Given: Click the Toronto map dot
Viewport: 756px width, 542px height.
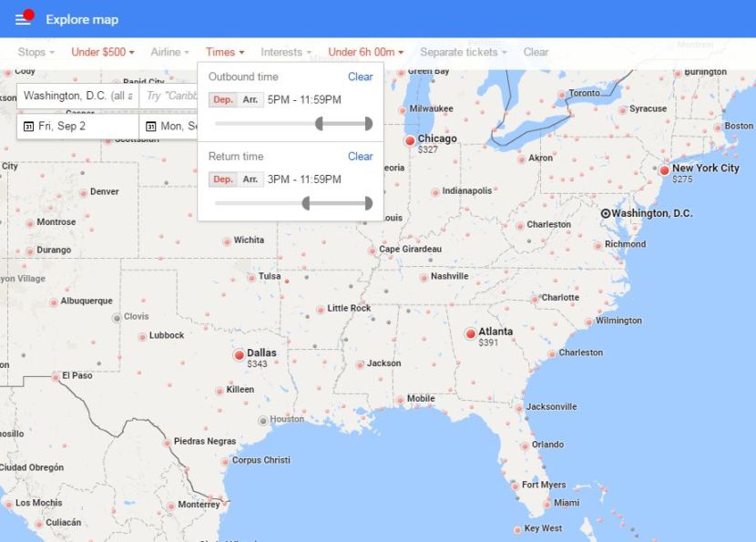Looking at the screenshot, I should click(x=562, y=95).
